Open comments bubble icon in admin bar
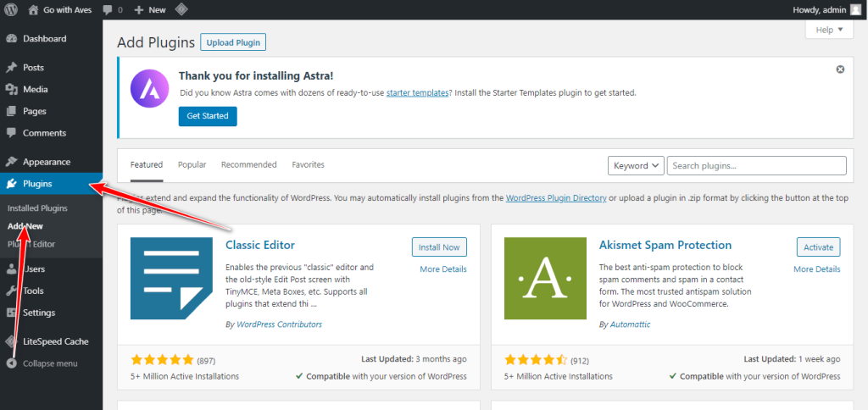Viewport: 868px width, 410px height. [x=108, y=10]
